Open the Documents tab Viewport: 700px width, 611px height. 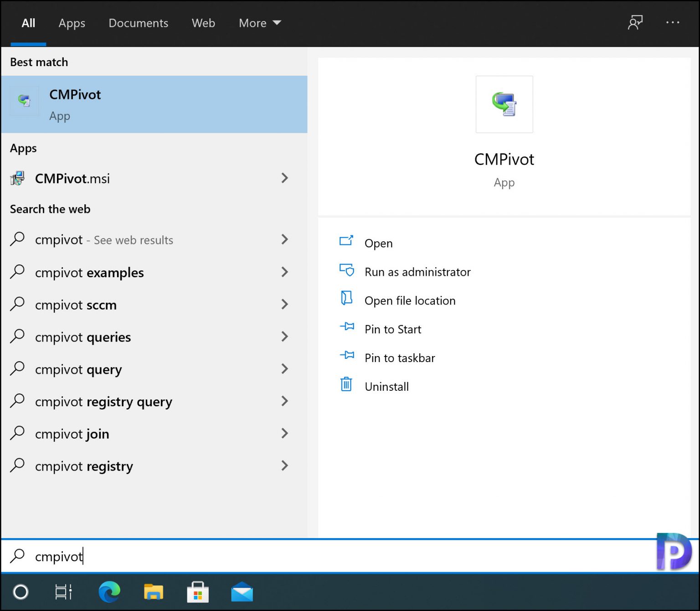click(139, 23)
